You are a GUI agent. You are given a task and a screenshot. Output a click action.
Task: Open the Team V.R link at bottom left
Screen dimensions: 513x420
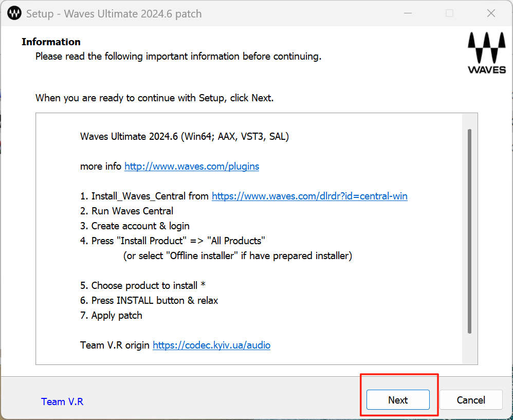point(62,401)
